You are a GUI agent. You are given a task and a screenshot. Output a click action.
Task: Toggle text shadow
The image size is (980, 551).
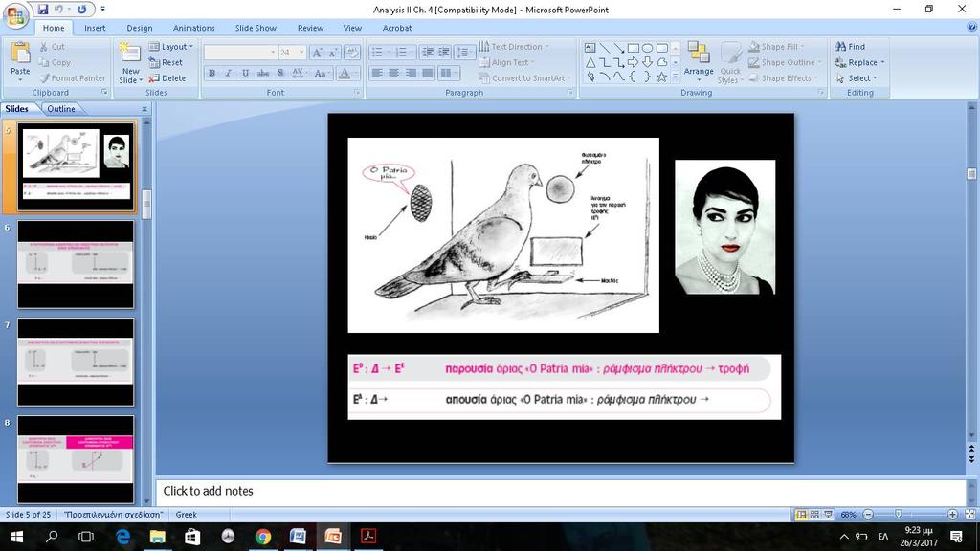click(280, 73)
